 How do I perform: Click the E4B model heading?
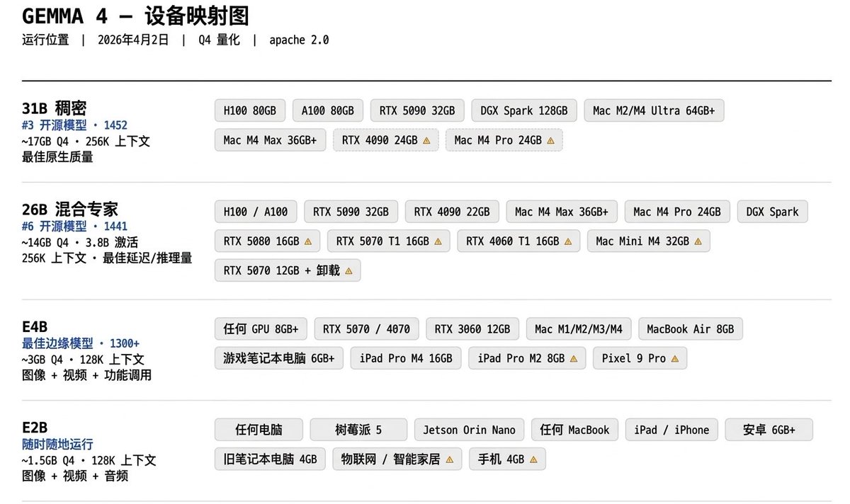[x=35, y=327]
